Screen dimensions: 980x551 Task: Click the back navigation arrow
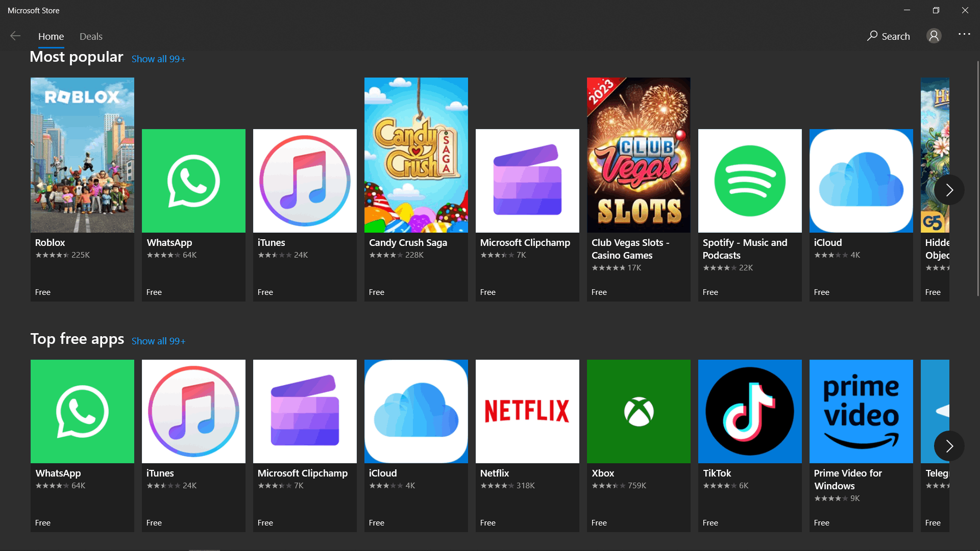coord(15,36)
